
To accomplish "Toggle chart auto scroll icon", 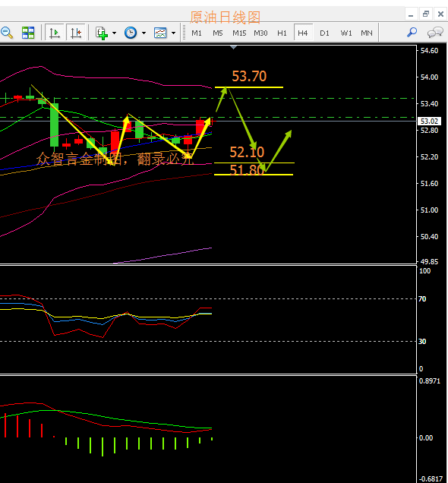I will 55,33.
